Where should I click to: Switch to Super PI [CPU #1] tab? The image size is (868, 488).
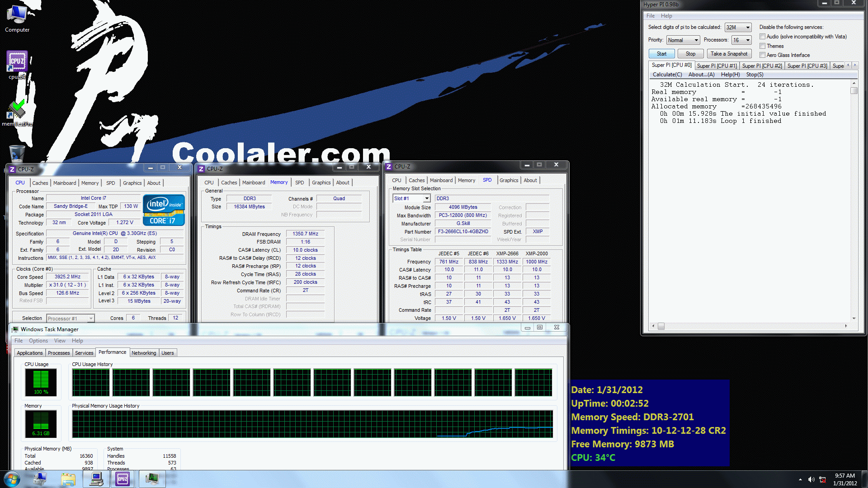tap(717, 66)
